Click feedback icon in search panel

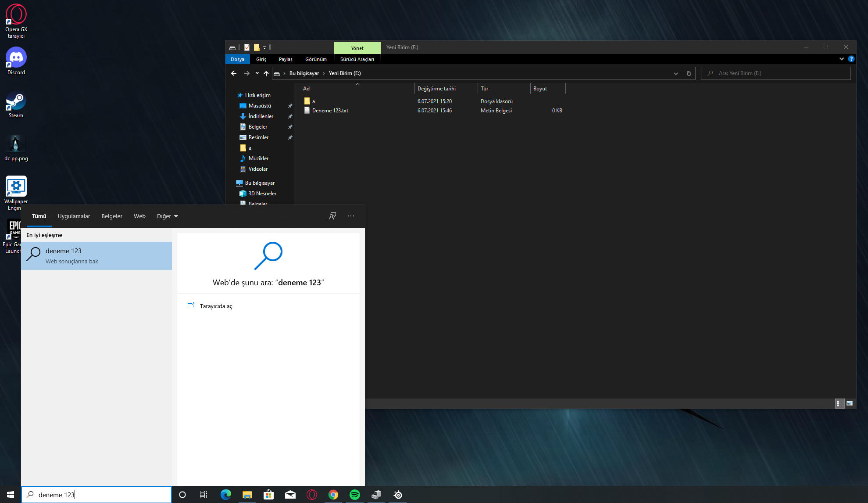coord(332,216)
